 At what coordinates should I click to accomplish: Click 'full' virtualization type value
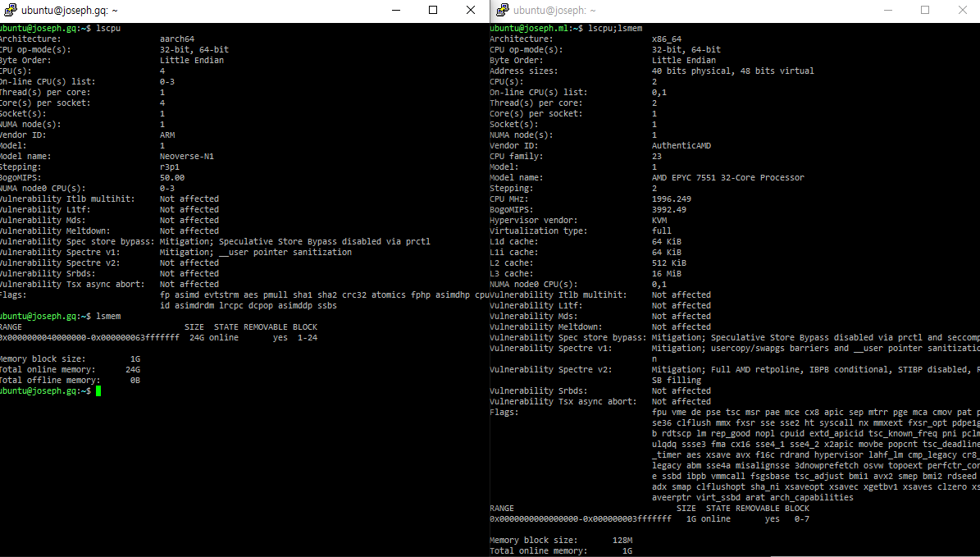[661, 231]
